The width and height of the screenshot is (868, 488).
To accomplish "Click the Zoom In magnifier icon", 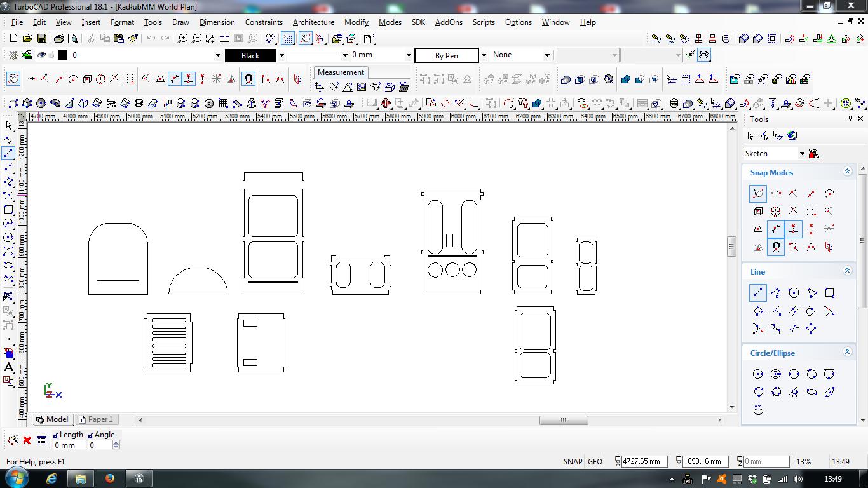I will (182, 38).
